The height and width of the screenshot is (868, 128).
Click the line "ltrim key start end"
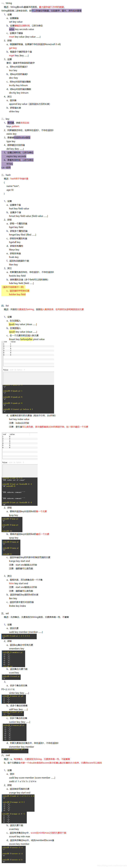(18, 583)
